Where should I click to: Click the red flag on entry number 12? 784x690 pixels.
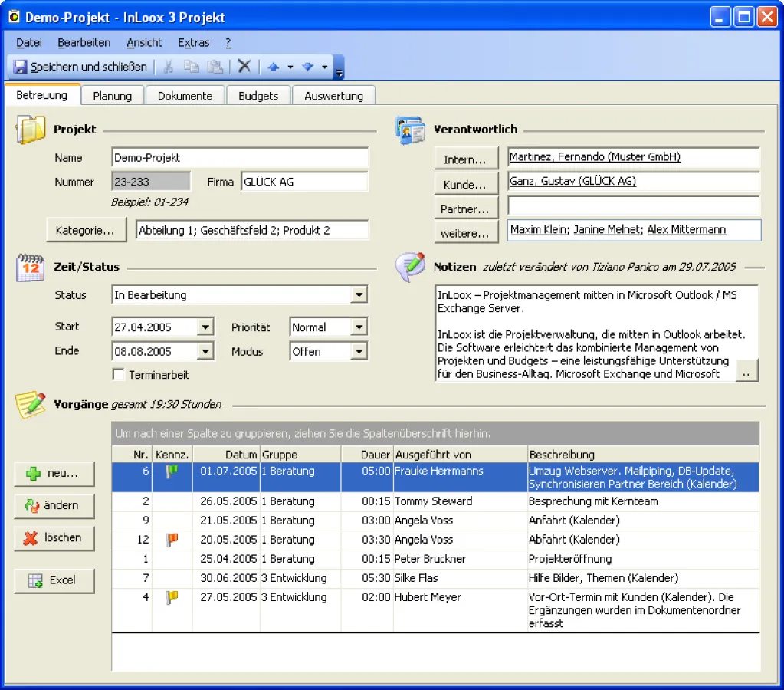click(x=172, y=540)
